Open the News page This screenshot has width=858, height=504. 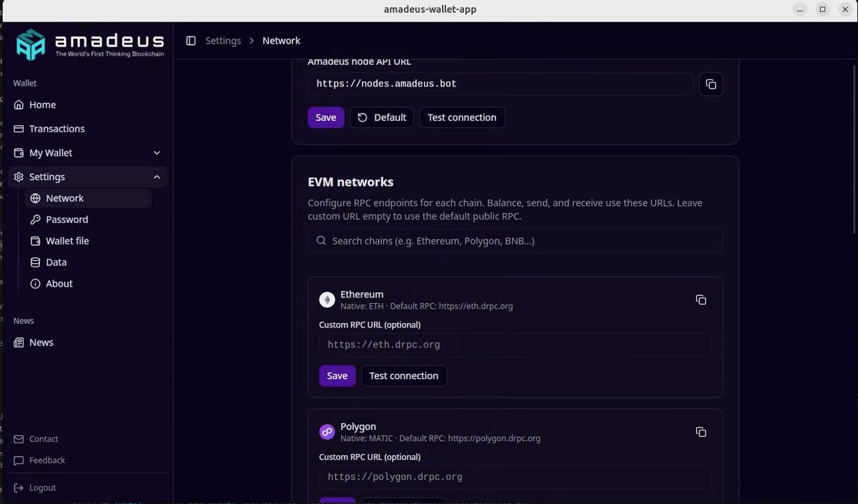88,342
